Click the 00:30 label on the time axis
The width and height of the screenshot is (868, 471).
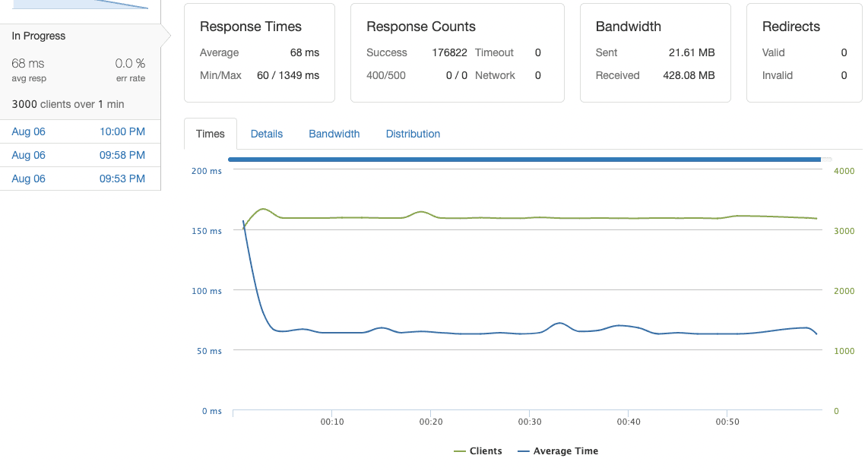pyautogui.click(x=530, y=422)
